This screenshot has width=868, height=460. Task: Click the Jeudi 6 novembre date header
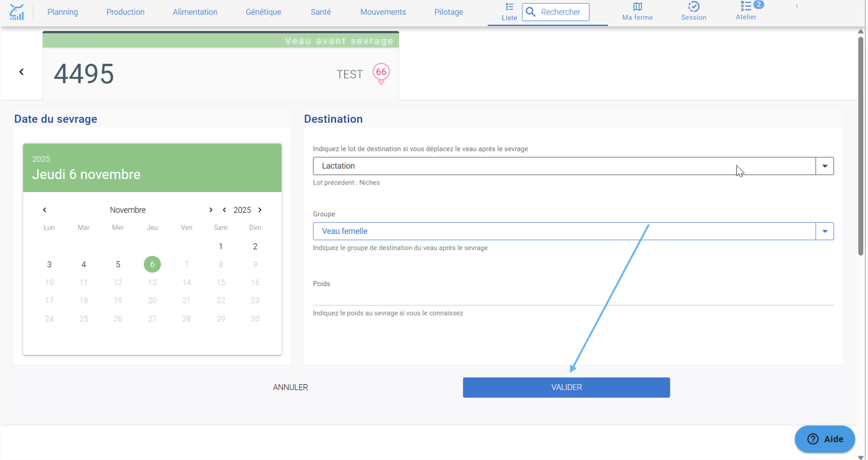86,175
